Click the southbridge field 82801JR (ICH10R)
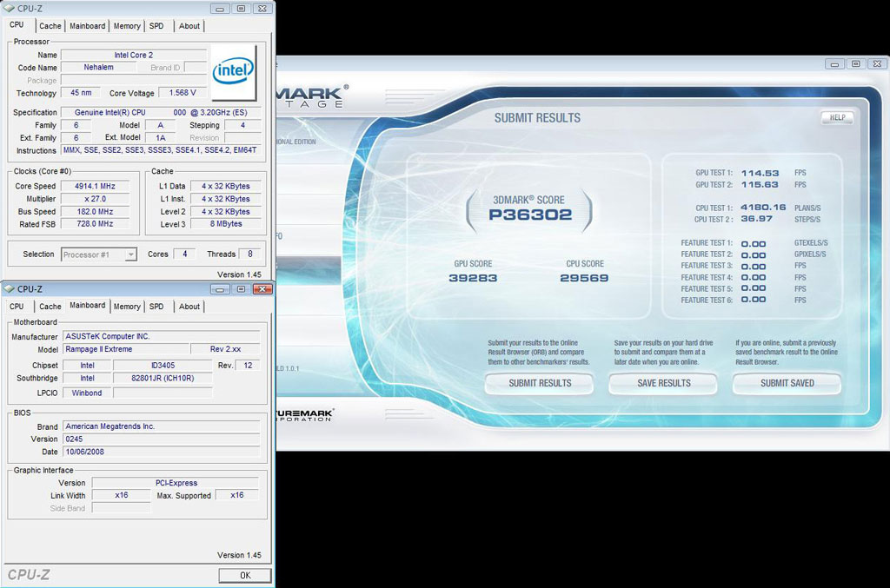890x588 pixels. pos(163,378)
